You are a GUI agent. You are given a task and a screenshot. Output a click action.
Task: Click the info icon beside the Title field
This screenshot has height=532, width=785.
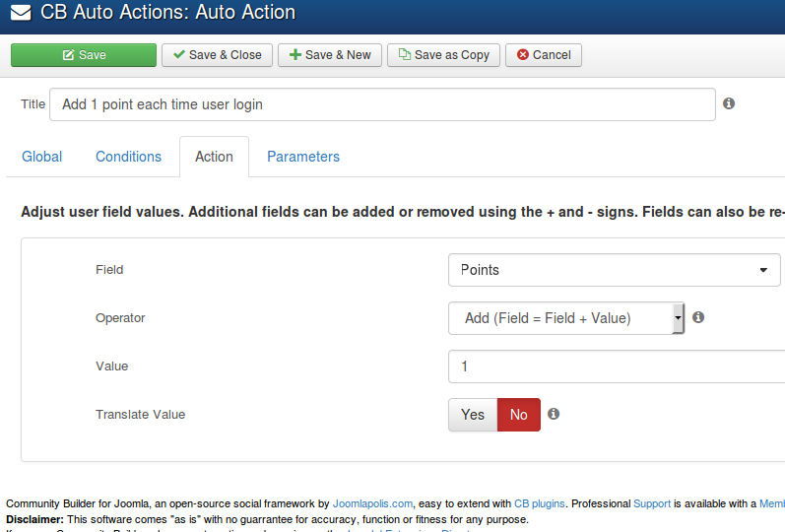[x=729, y=103]
